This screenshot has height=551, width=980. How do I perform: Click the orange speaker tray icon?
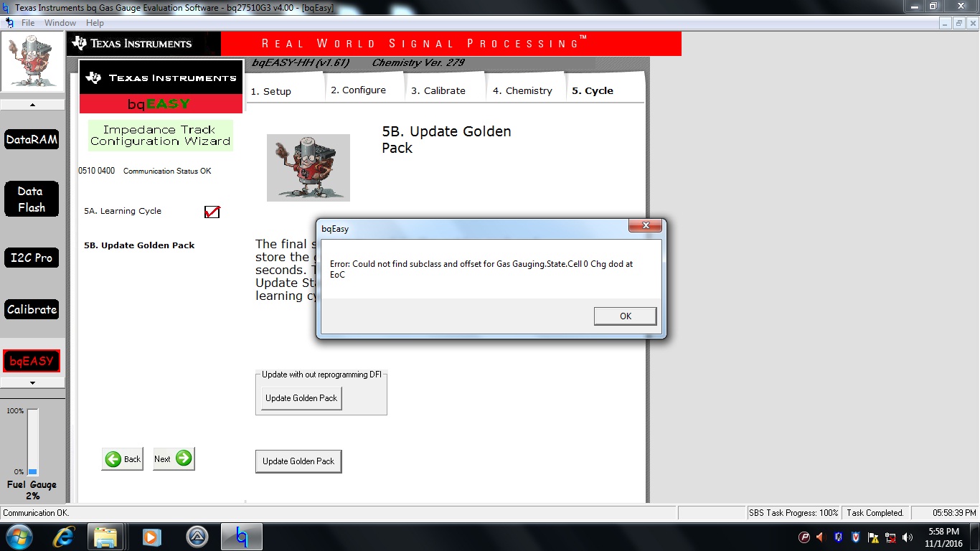(x=821, y=537)
